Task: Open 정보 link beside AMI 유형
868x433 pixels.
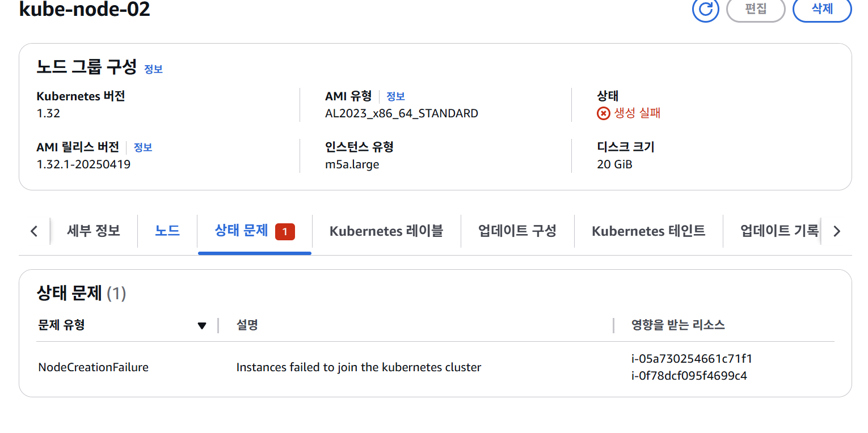Action: click(395, 96)
